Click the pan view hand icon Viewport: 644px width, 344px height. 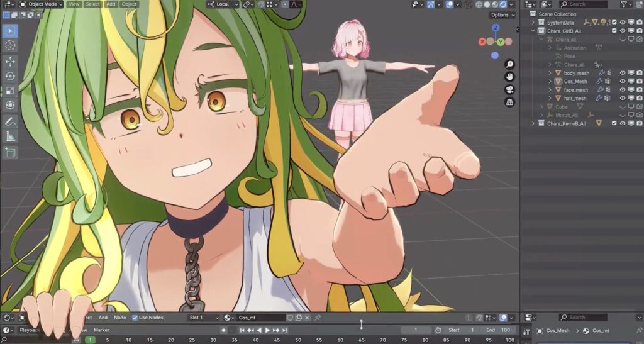(x=509, y=77)
